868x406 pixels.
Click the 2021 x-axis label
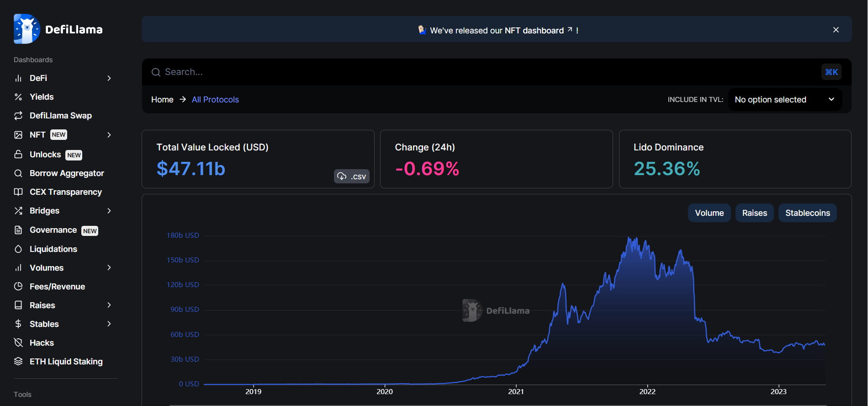point(516,391)
